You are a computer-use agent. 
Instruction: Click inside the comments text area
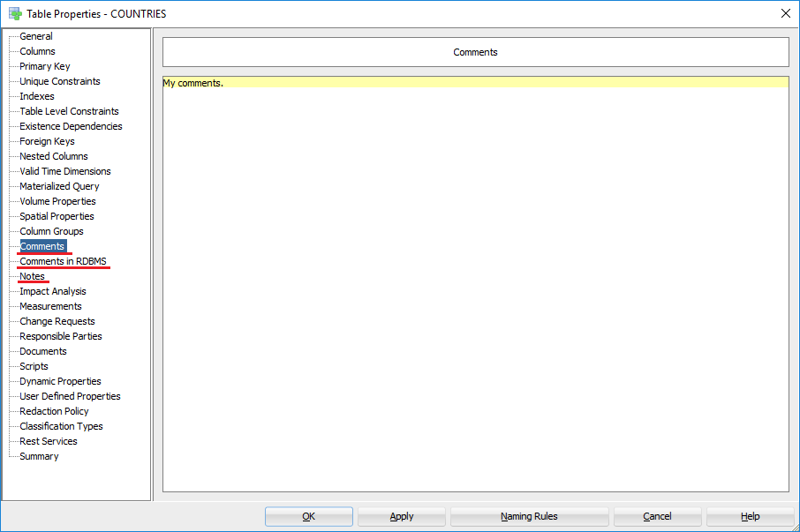(x=475, y=282)
